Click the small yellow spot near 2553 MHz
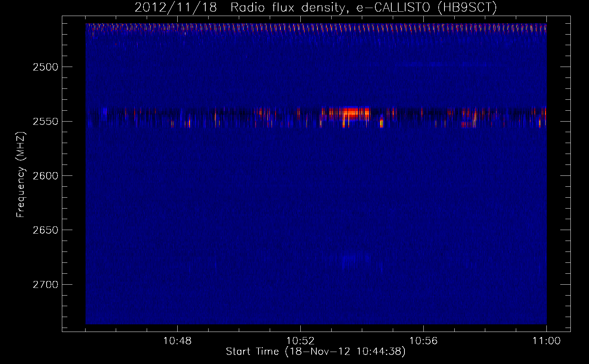 (x=382, y=123)
